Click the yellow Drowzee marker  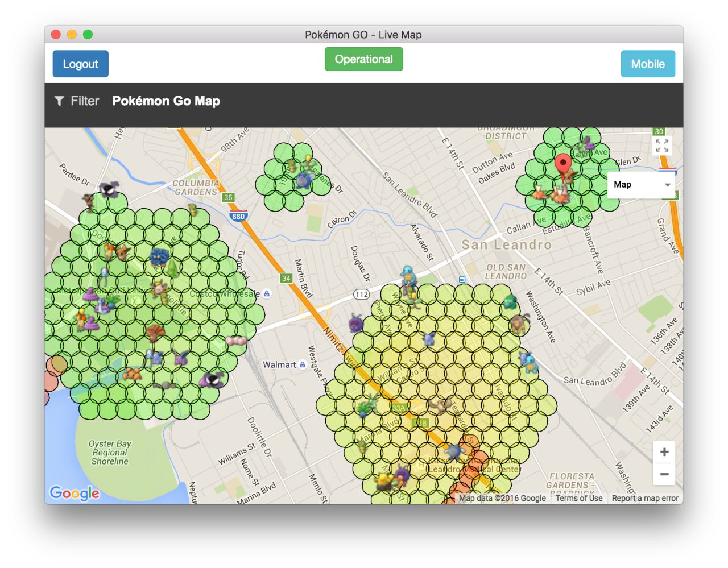pos(384,481)
